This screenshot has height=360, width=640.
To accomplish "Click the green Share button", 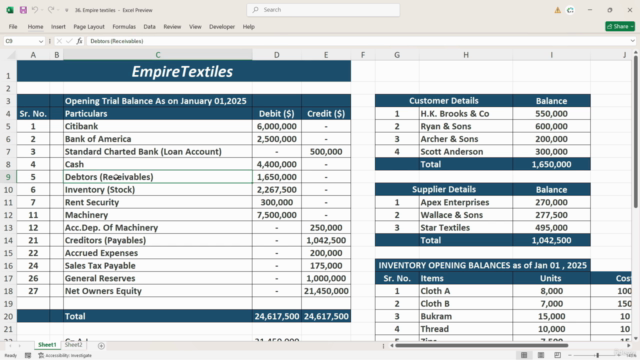I will tap(620, 27).
